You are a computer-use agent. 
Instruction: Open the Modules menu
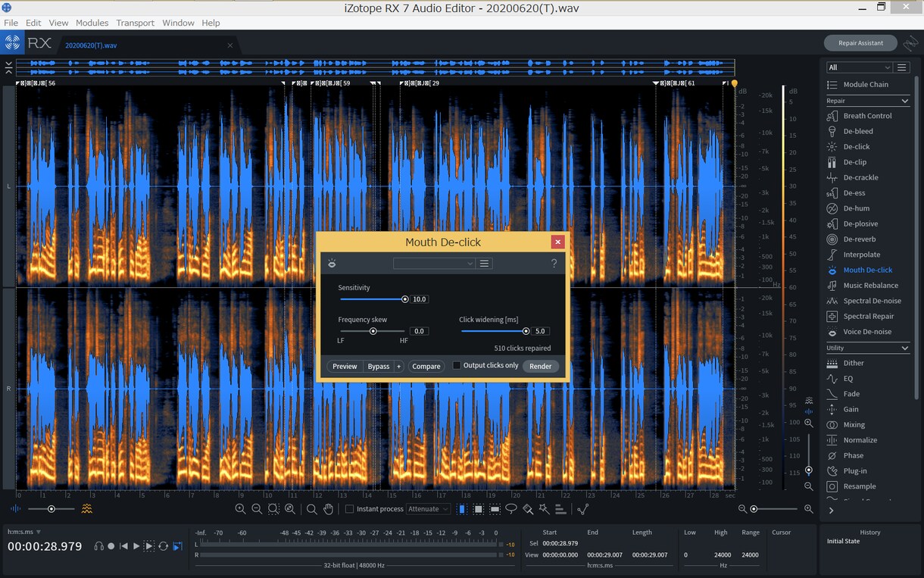tap(92, 23)
